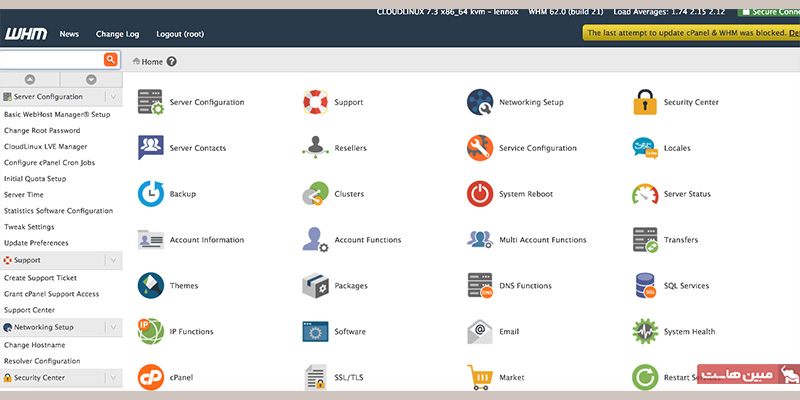This screenshot has width=800, height=400.
Task: Click the orange search button
Action: pos(111,60)
